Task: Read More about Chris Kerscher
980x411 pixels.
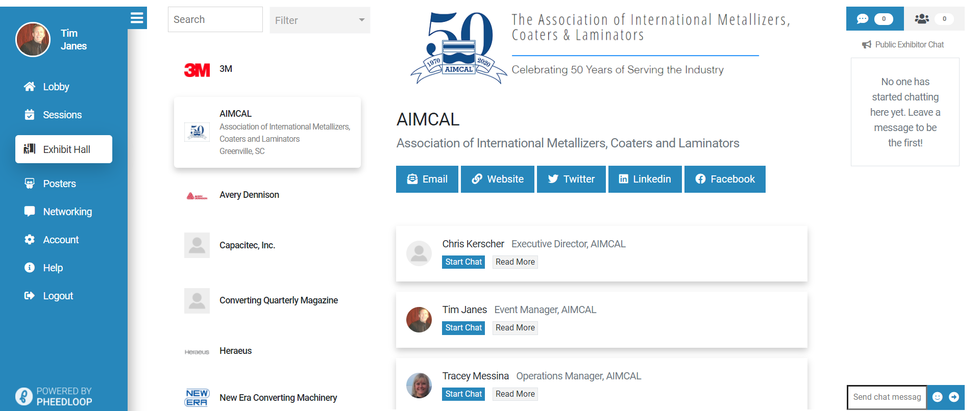Action: [515, 262]
